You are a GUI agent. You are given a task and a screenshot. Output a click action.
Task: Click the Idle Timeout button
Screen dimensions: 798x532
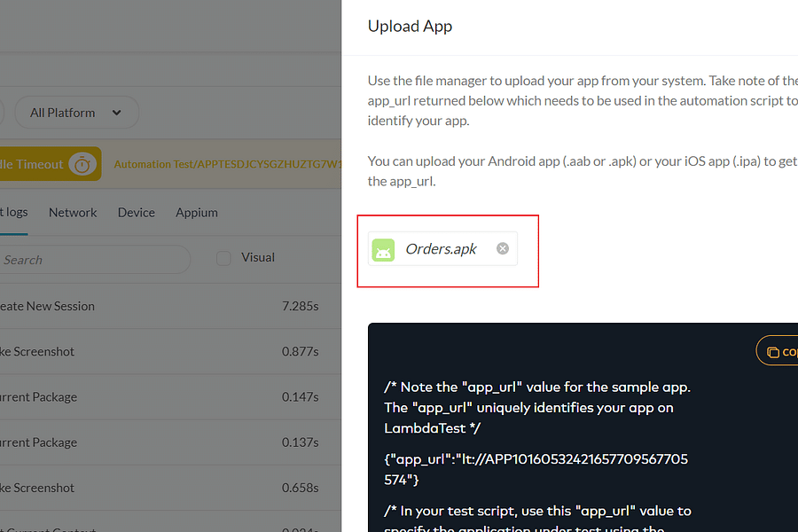tap(44, 164)
